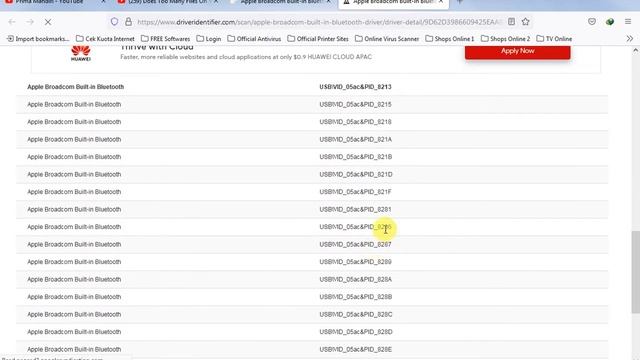
Task: Open the Official Printer Sites bookmark folder
Action: coord(318,39)
